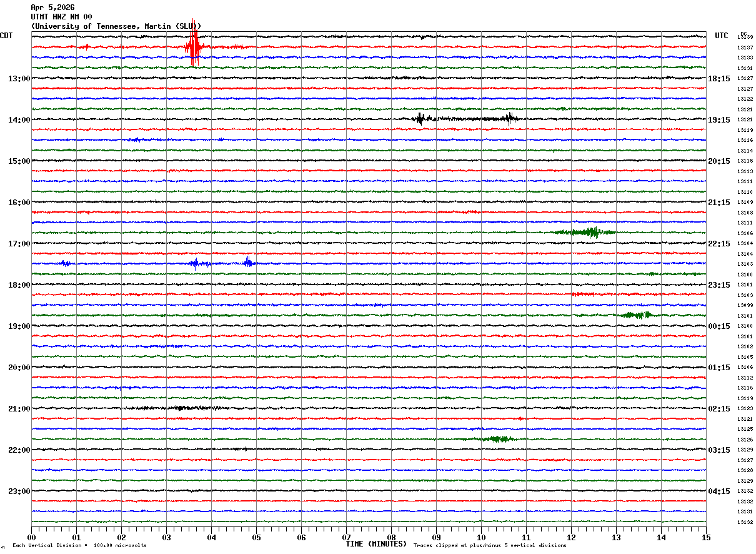Click the DC value "13122"

(745, 99)
